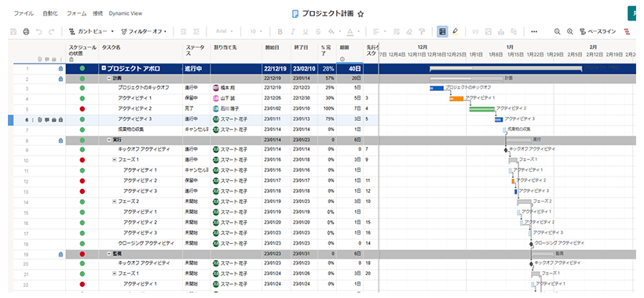Viewport: 644px width, 298px height.
Task: Collapse the 監視 section
Action: tap(109, 254)
